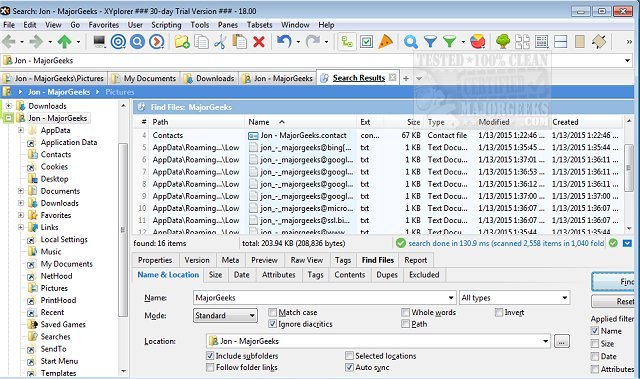This screenshot has height=379, width=640.
Task: Expand the AppData tree node
Action: [21, 130]
